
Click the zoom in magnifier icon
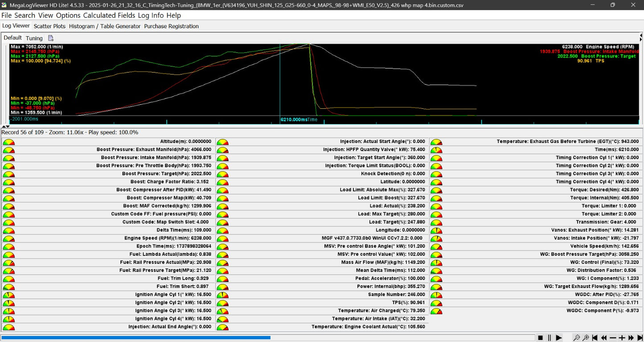pyautogui.click(x=586, y=338)
